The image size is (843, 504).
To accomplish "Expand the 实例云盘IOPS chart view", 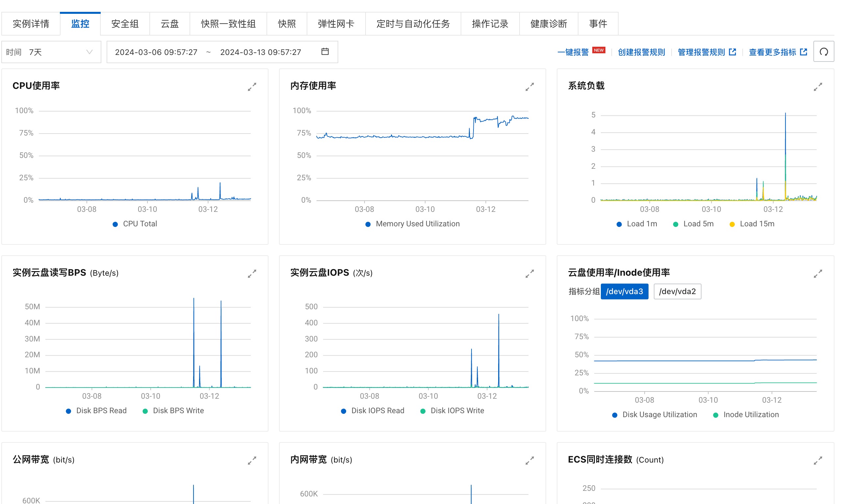I will (529, 274).
